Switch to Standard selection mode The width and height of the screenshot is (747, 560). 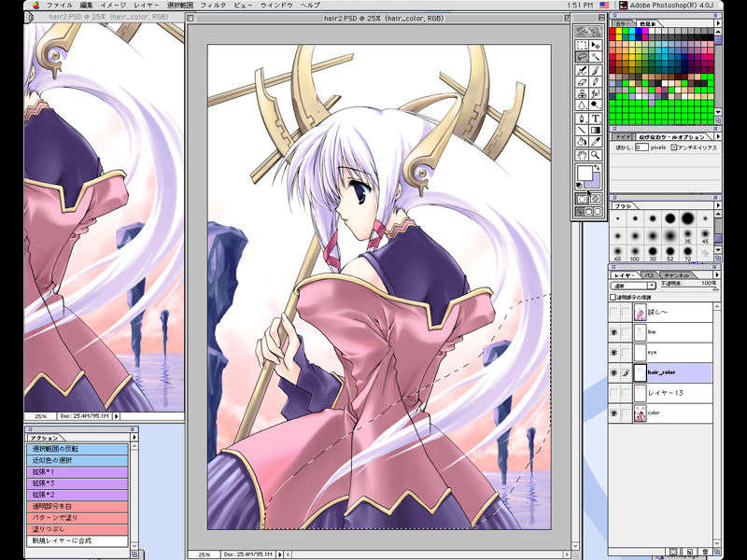(582, 199)
